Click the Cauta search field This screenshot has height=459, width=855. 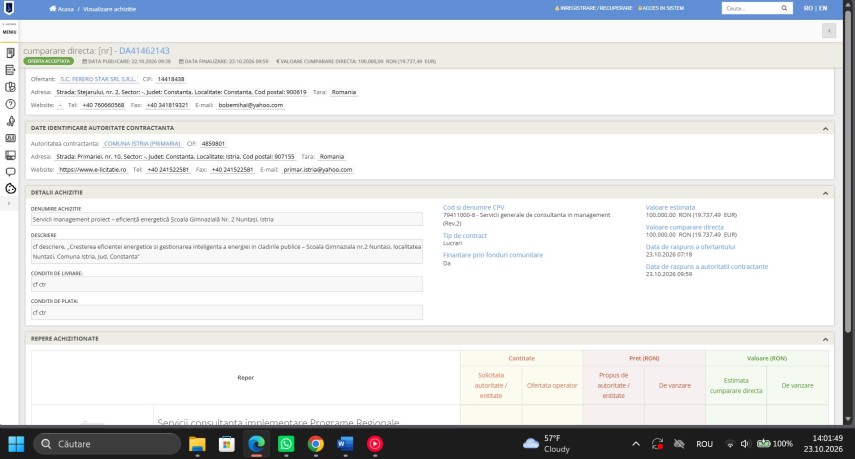coord(750,8)
